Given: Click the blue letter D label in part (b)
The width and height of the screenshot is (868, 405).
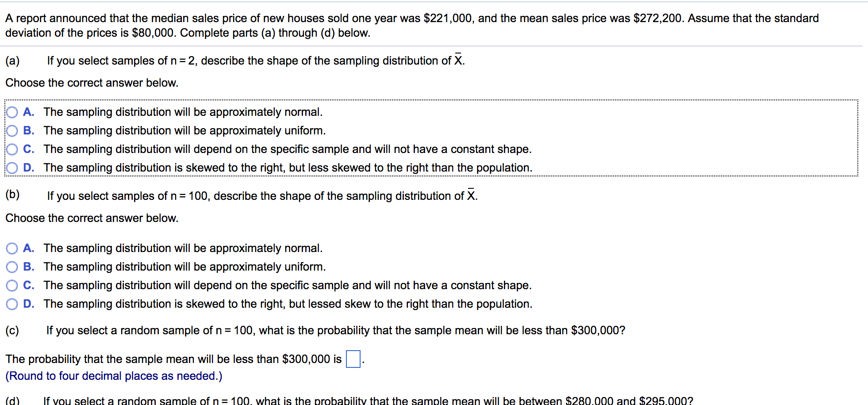Looking at the screenshot, I should click(x=28, y=304).
